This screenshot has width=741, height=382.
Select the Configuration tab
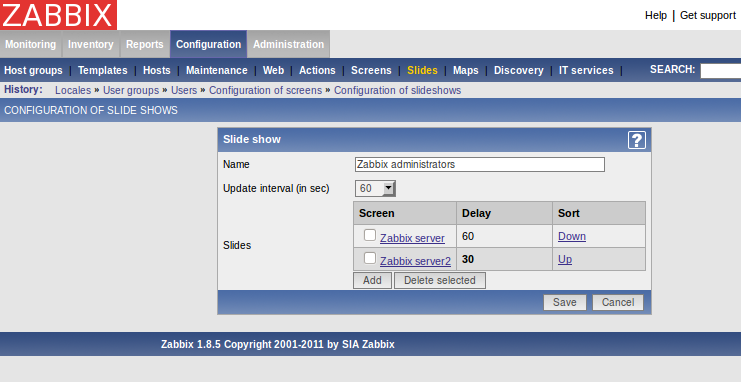(208, 44)
